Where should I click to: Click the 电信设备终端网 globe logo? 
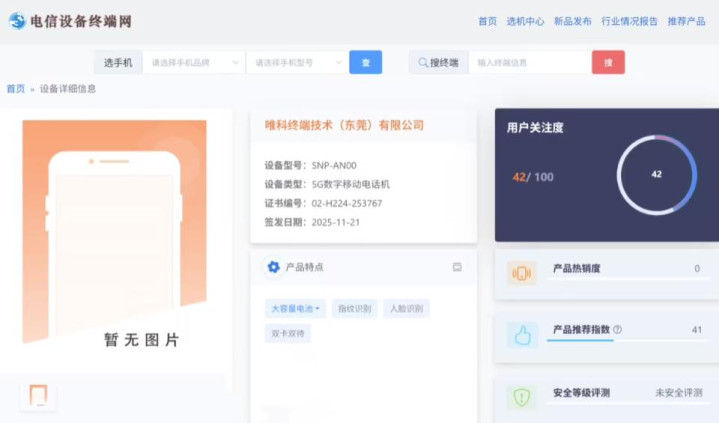tap(17, 20)
